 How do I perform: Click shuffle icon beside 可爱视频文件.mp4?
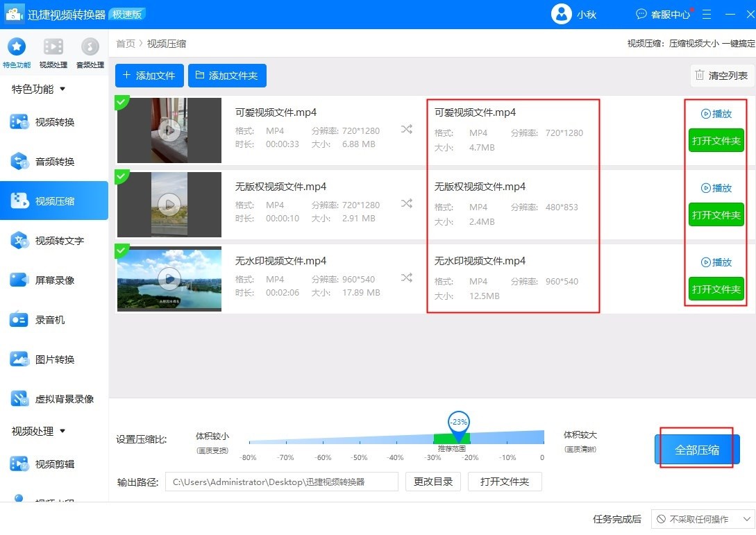point(407,129)
